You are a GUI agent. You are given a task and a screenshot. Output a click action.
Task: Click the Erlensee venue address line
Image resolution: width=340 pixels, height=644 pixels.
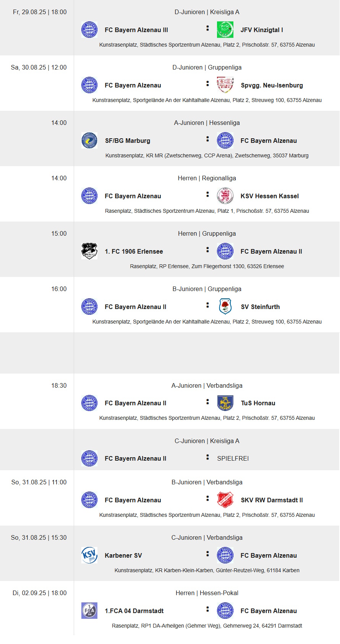coord(207,267)
